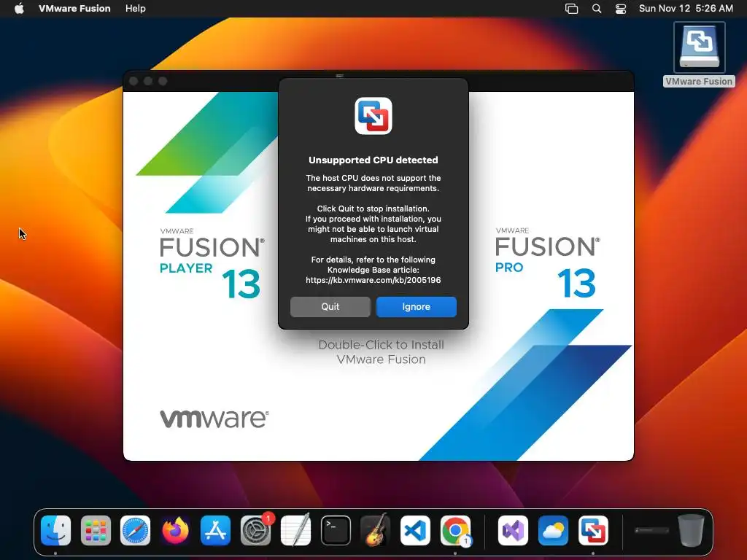Launch Visual Studio Code from the Dock

tap(415, 531)
